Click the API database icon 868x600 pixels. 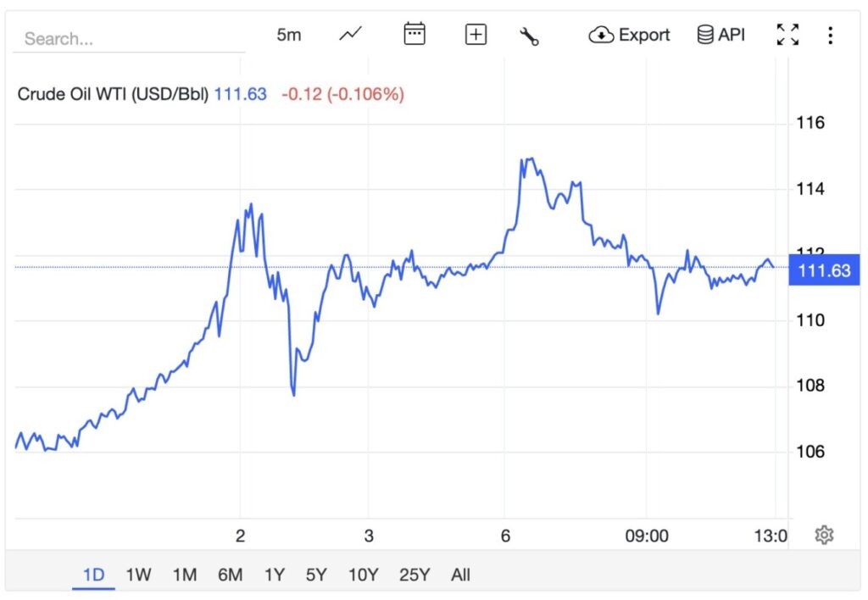pos(706,34)
